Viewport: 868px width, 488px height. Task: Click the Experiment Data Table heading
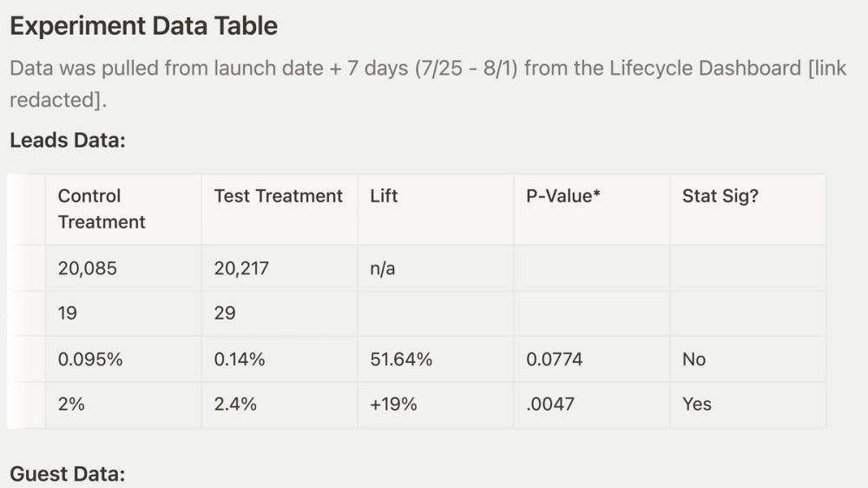coord(143,26)
